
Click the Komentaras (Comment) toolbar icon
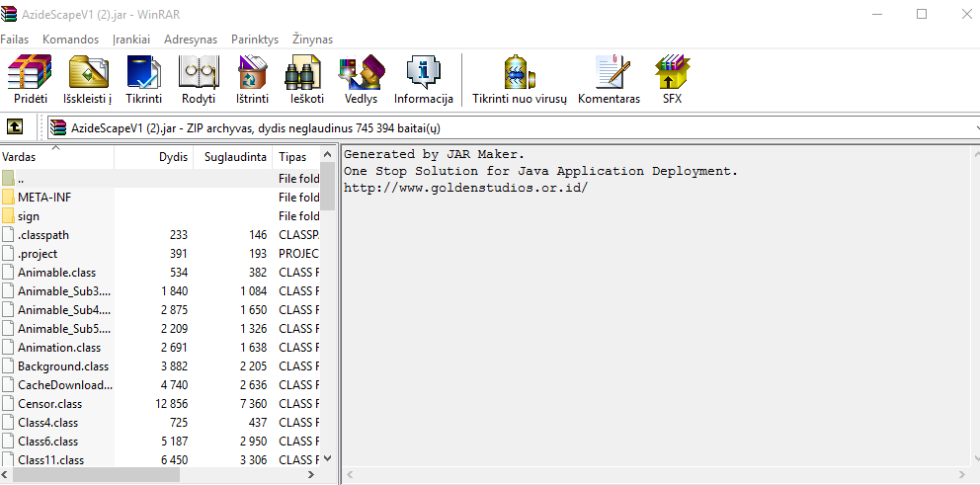click(x=612, y=71)
